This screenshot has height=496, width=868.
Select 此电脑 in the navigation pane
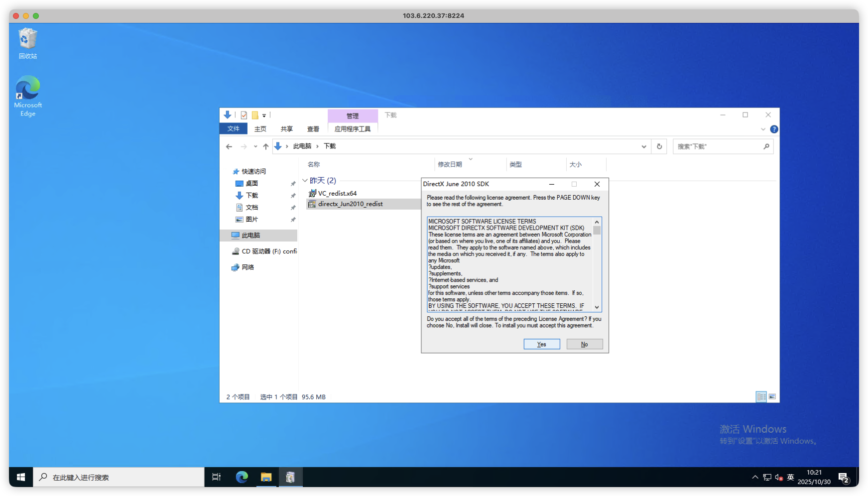point(250,235)
